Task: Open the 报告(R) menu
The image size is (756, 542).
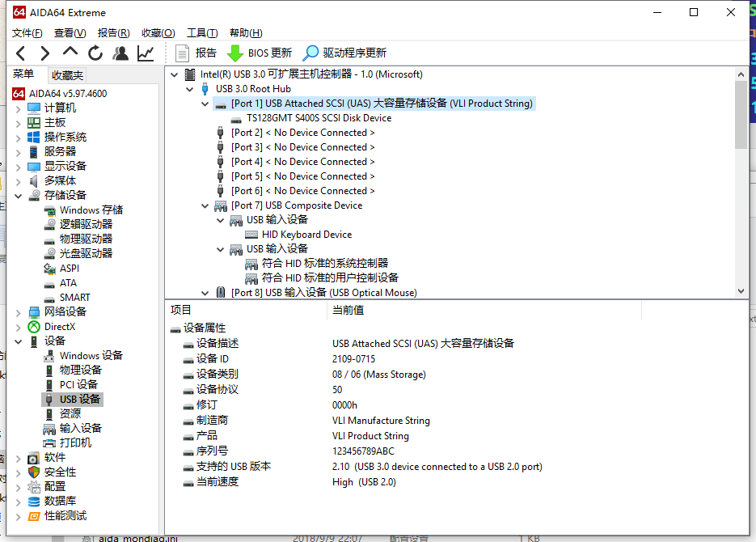Action: [114, 33]
